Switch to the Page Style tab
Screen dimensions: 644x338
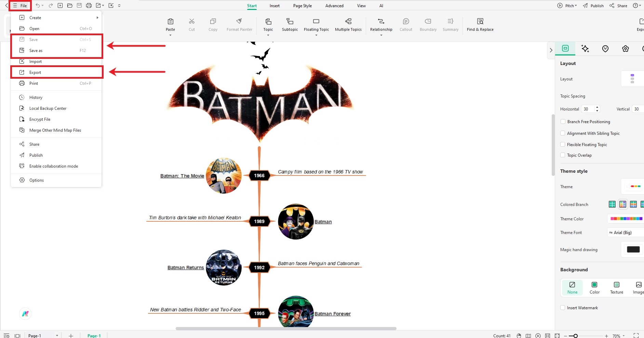[x=303, y=6]
